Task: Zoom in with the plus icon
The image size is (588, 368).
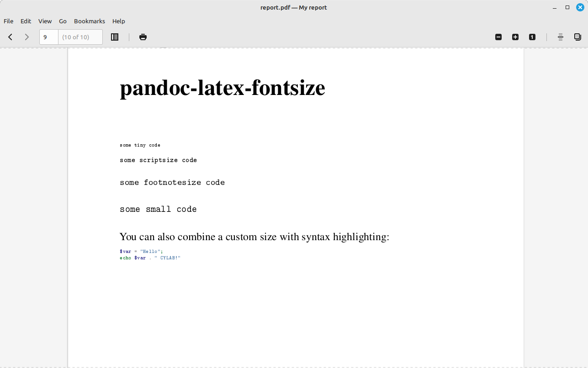Action: (x=515, y=37)
